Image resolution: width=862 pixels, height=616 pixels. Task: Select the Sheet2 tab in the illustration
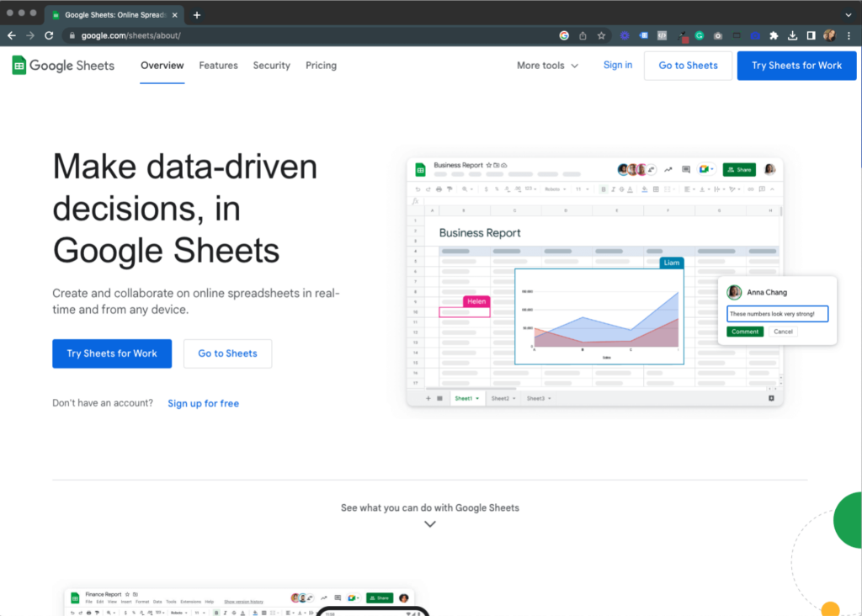click(503, 398)
